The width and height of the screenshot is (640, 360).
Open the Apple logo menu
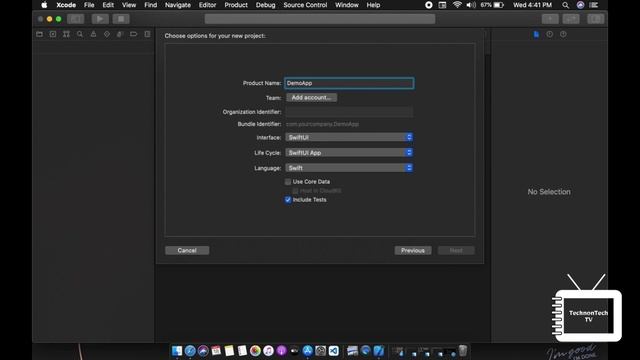[x=44, y=5]
